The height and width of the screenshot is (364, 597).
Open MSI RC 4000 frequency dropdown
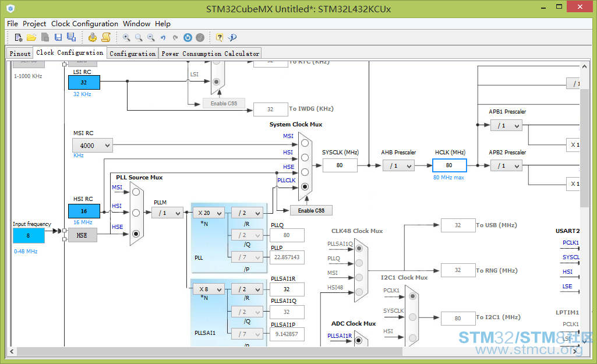click(93, 146)
